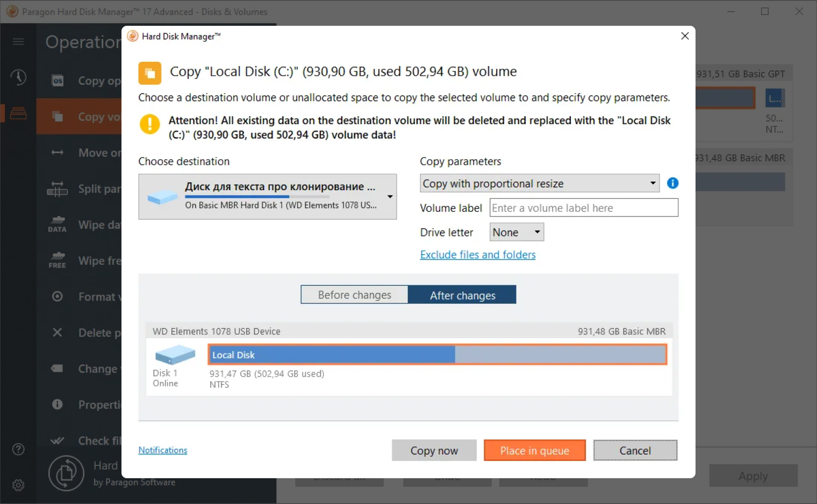817x504 pixels.
Task: Select Wipe data in operations menu
Action: 79,225
